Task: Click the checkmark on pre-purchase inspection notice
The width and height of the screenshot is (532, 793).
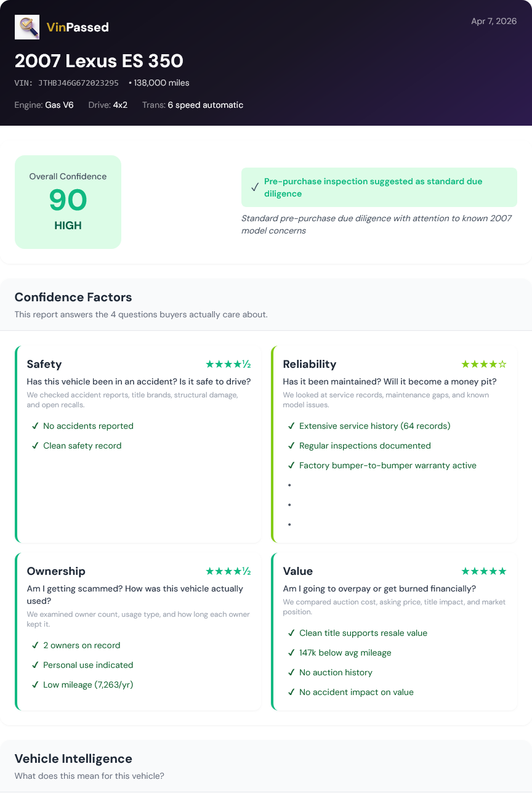Action: point(255,186)
